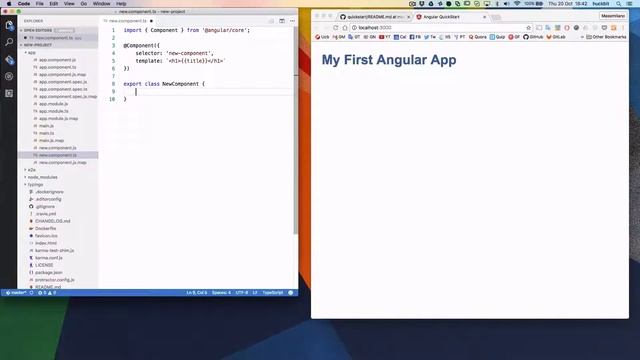Click Ln 9, Col 5 position indicator
This screenshot has height=360, width=640.
pyautogui.click(x=197, y=293)
